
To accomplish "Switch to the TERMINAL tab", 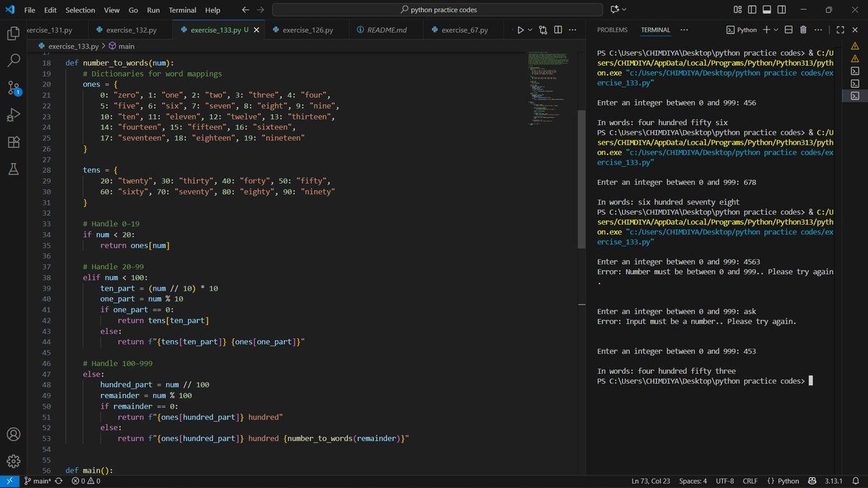I will (655, 30).
